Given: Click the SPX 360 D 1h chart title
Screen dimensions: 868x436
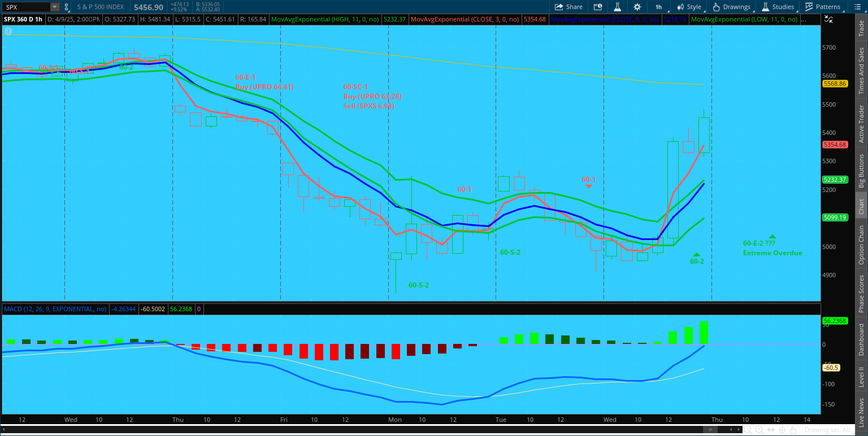Looking at the screenshot, I should [x=23, y=19].
